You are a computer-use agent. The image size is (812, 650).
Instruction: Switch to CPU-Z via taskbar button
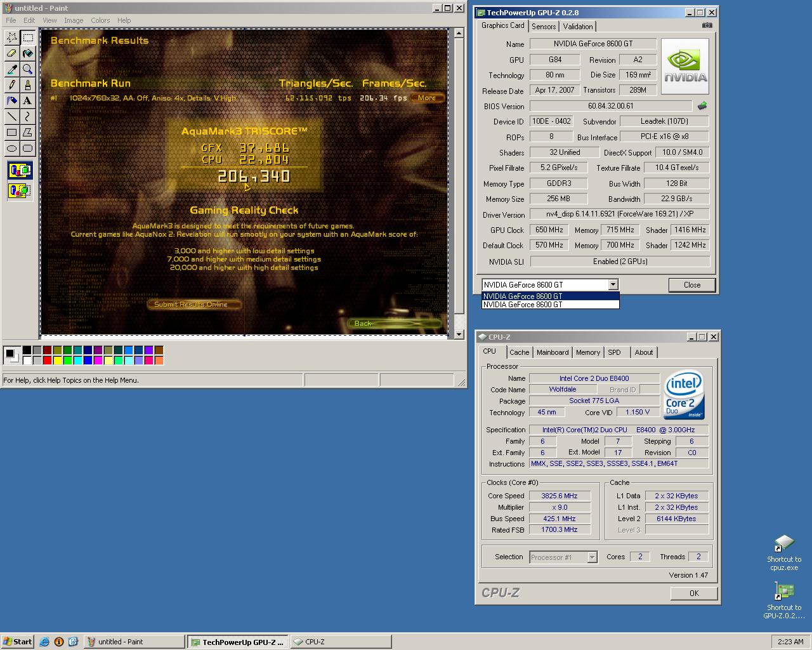[x=341, y=642]
